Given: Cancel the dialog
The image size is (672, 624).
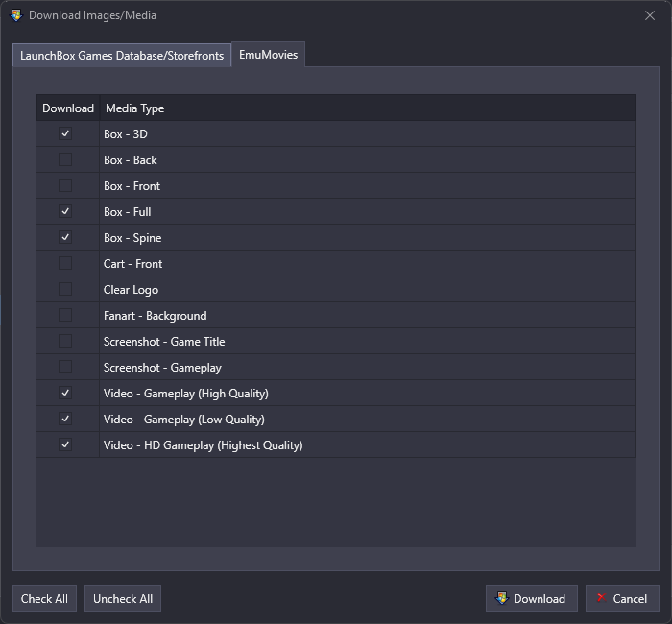Looking at the screenshot, I should pyautogui.click(x=622, y=598).
